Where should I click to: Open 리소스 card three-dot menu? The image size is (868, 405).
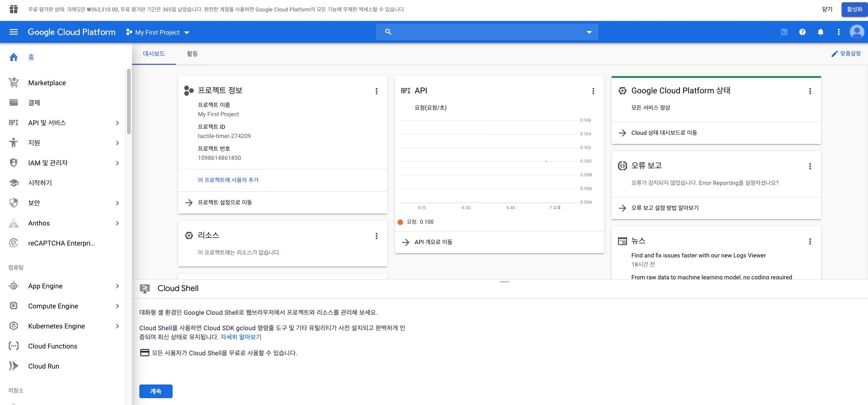[x=377, y=236]
